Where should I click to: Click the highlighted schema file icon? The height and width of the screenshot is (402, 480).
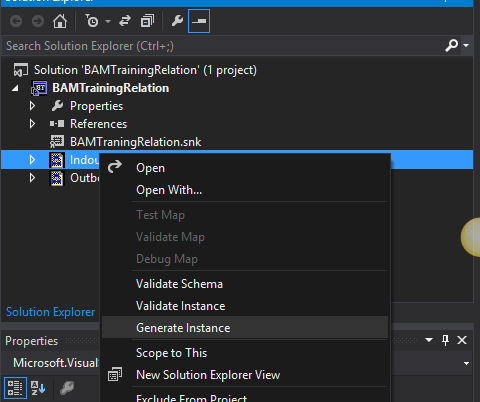[x=57, y=160]
